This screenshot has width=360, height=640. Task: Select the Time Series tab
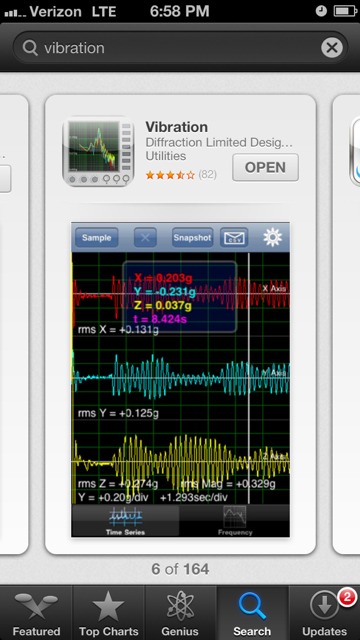point(125,521)
